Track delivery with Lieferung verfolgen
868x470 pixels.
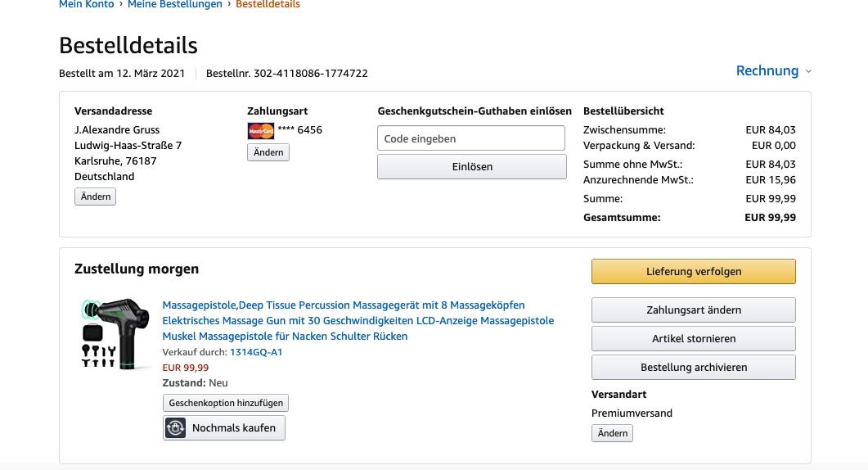pyautogui.click(x=693, y=272)
